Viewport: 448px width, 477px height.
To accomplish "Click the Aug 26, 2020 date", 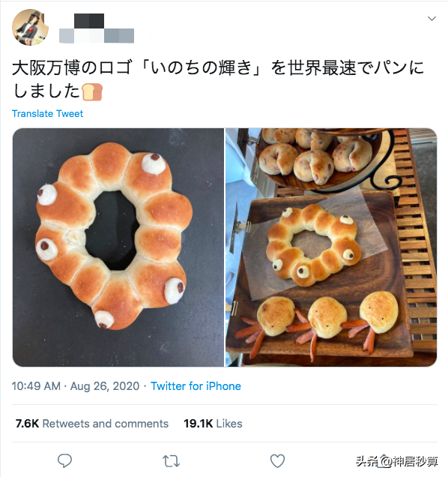I will click(x=105, y=386).
